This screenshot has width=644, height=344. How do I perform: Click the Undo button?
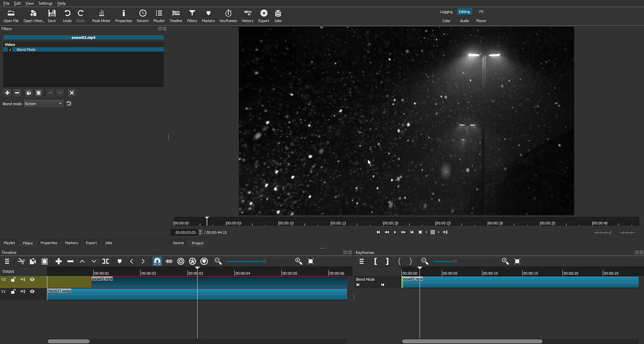[67, 15]
